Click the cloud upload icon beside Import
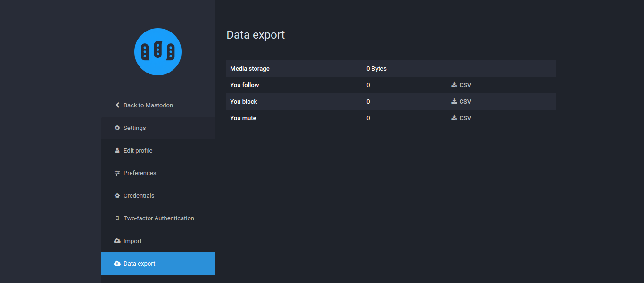 coord(117,241)
